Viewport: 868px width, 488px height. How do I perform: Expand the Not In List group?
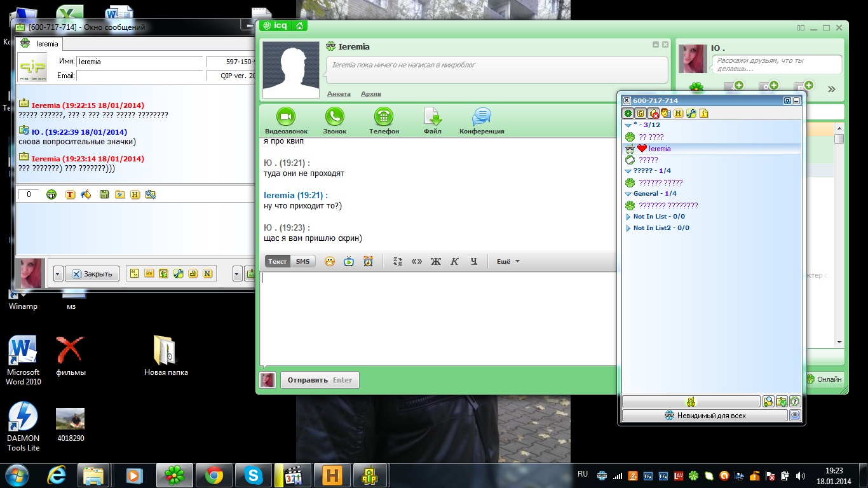[628, 217]
